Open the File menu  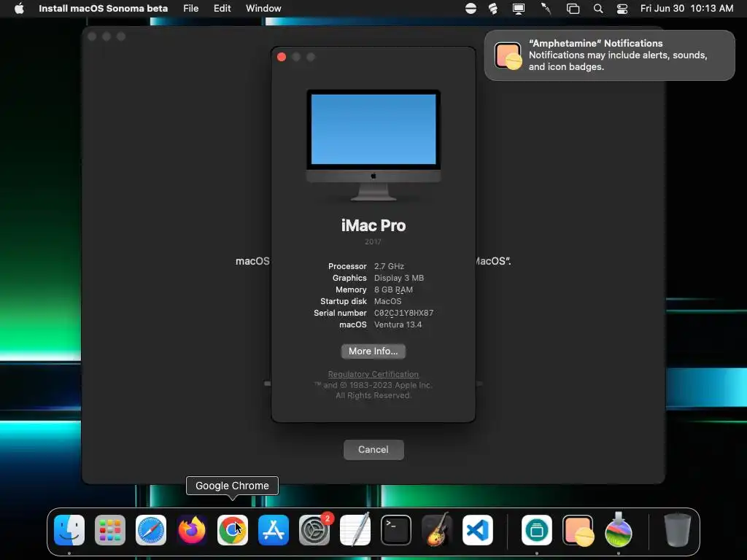coord(191,9)
